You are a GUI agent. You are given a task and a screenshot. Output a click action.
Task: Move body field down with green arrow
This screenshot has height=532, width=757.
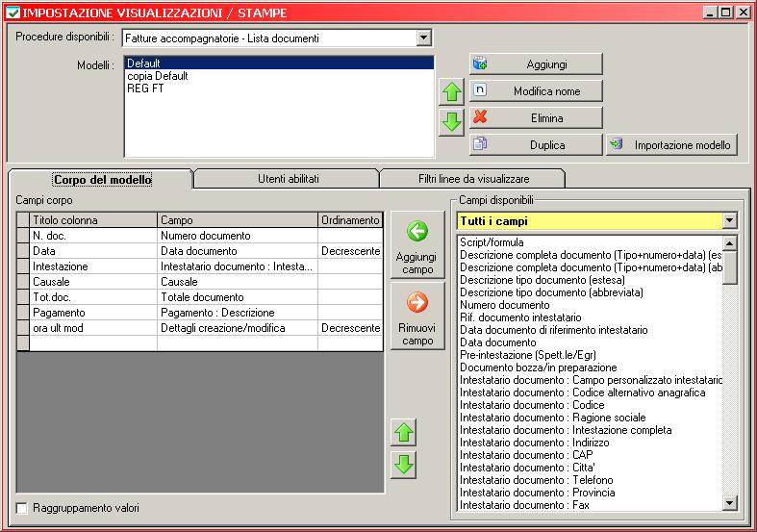(404, 465)
